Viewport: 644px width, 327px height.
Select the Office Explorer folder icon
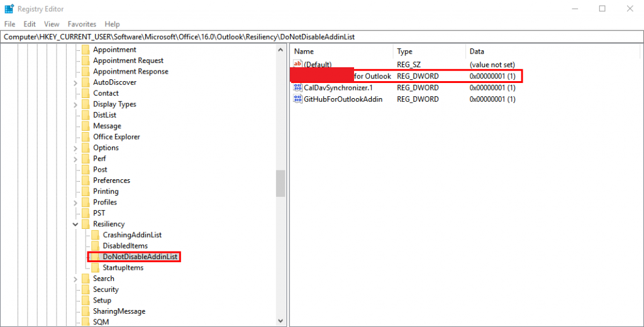tap(86, 137)
